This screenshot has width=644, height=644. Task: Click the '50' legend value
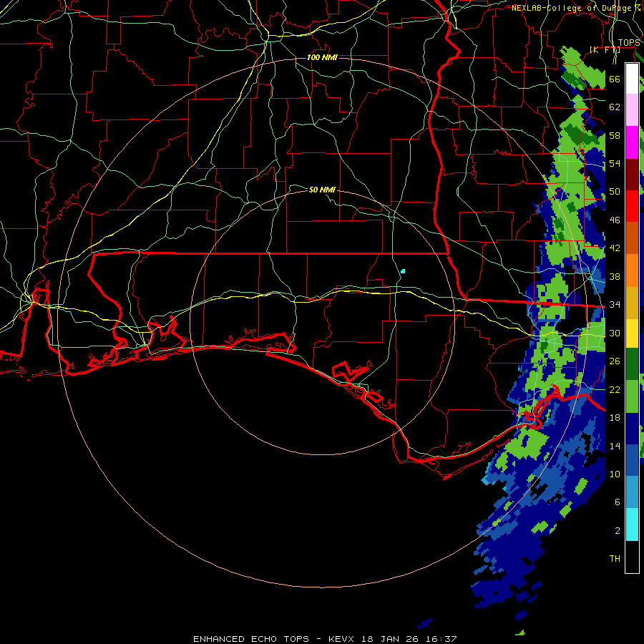click(x=615, y=192)
